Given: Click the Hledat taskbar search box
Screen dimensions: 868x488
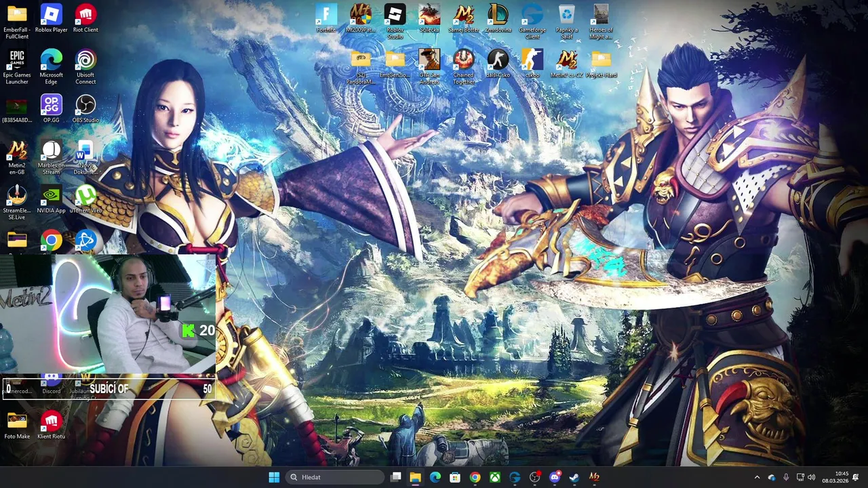Looking at the screenshot, I should 336,477.
